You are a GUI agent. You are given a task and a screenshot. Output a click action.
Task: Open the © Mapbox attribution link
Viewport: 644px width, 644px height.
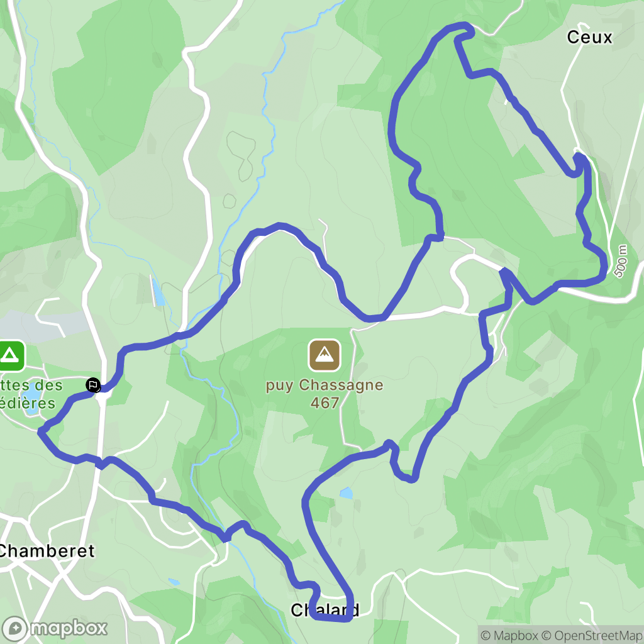click(x=509, y=635)
